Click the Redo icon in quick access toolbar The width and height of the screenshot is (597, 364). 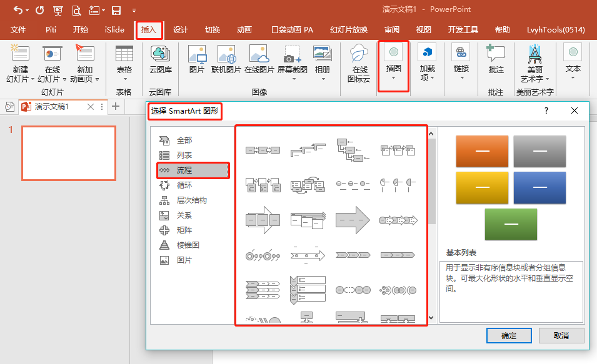click(39, 10)
